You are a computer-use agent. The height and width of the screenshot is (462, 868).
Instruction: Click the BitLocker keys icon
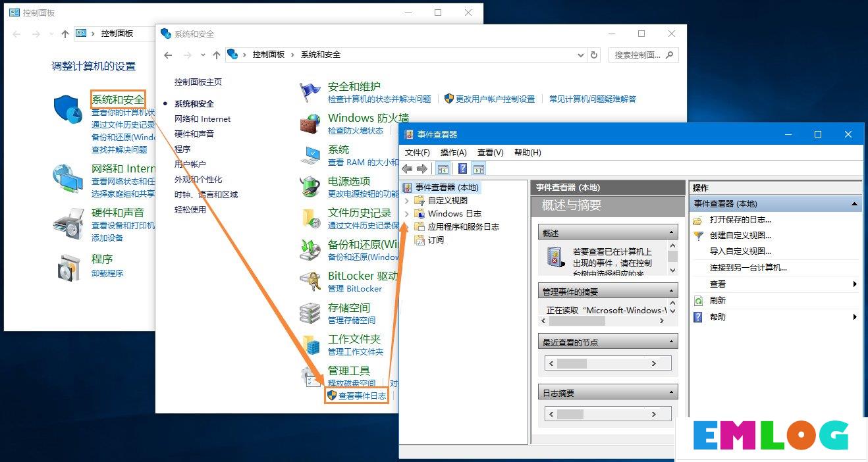(x=310, y=282)
